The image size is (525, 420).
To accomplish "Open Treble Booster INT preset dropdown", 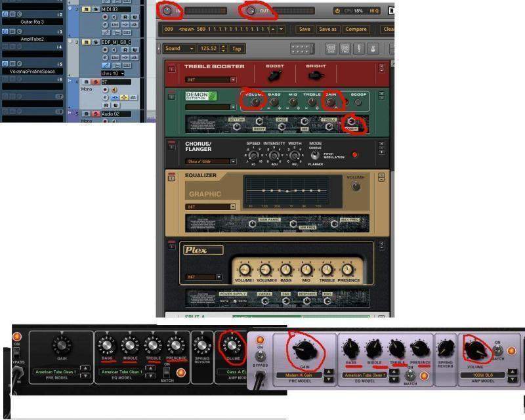I will tap(233, 79).
